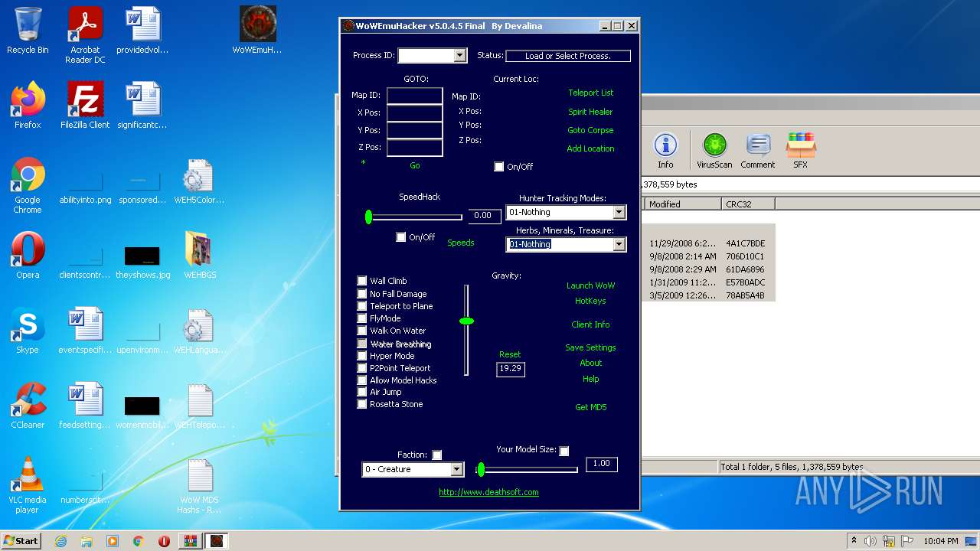Click Goto Corpse link
The height and width of the screenshot is (551, 980).
pyautogui.click(x=590, y=130)
